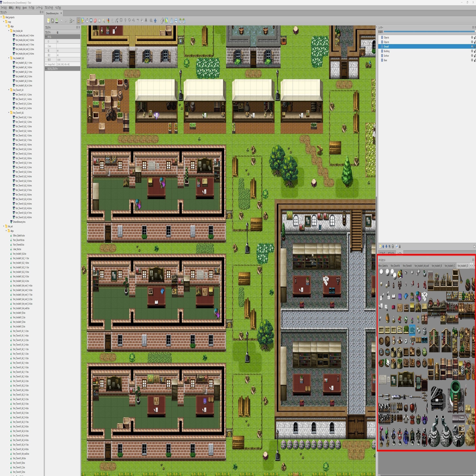Select the Bucket Fill tool
The image size is (476, 476).
point(87,21)
